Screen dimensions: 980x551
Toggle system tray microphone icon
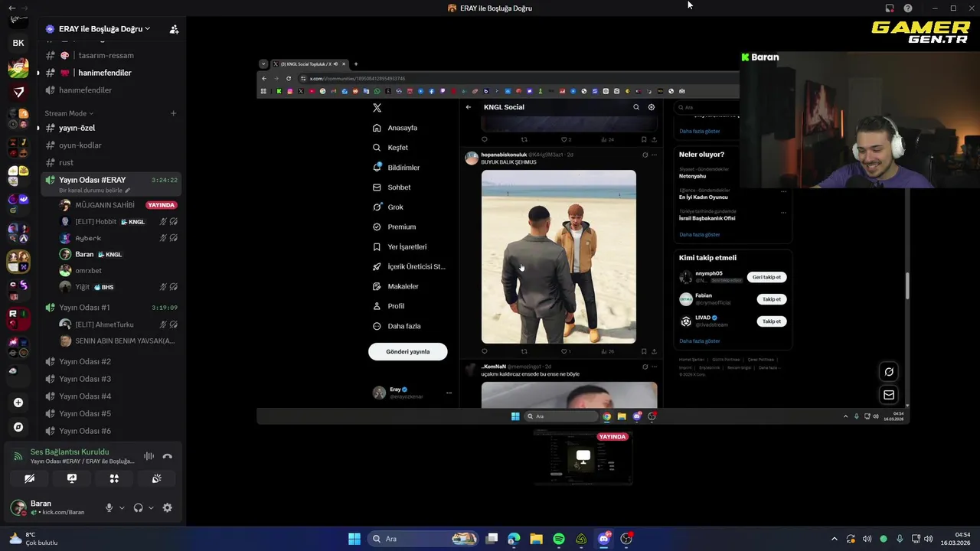click(900, 539)
